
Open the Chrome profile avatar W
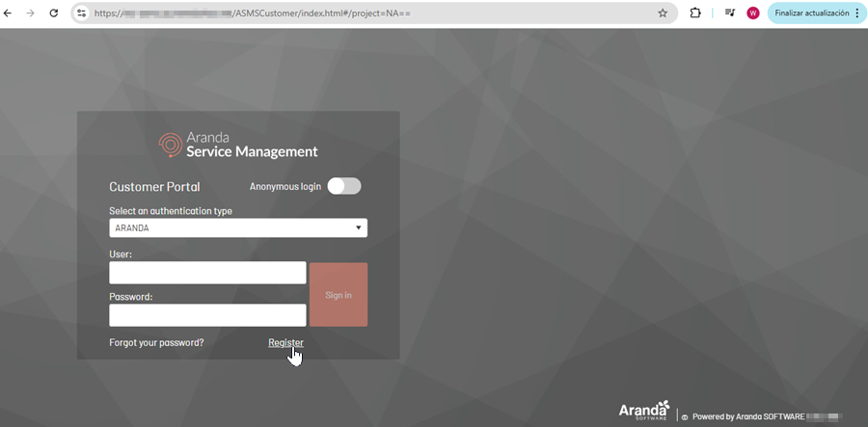(x=753, y=13)
